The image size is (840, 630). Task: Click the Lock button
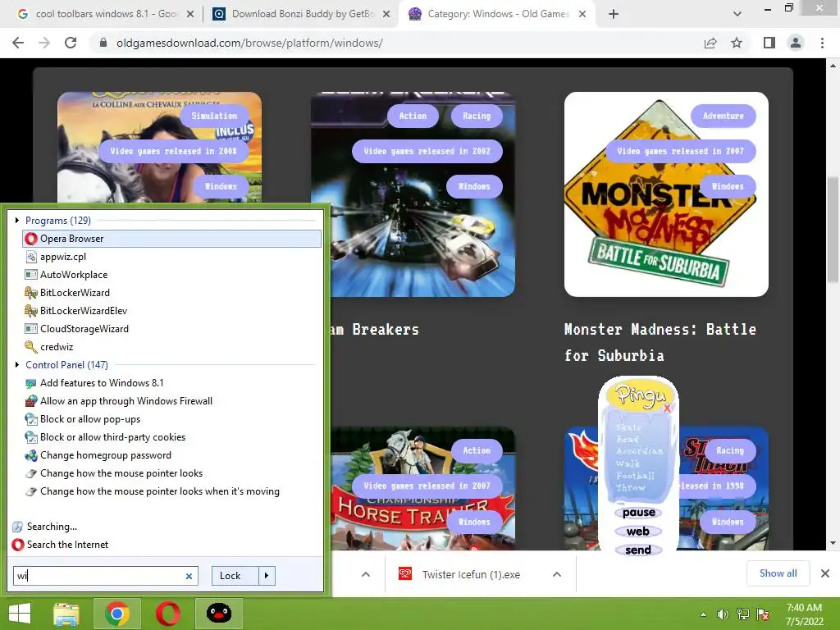click(235, 576)
